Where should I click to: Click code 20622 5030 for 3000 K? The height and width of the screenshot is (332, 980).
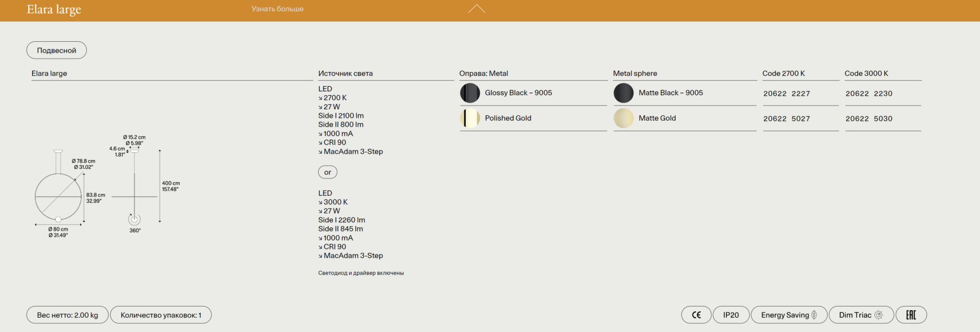click(869, 119)
